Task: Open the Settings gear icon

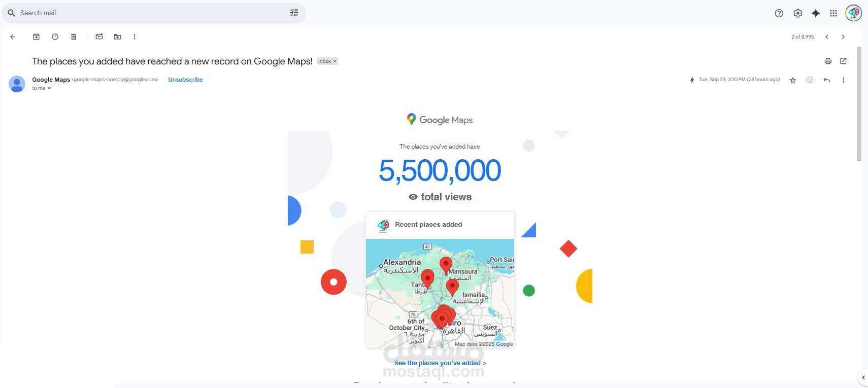Action: tap(798, 13)
